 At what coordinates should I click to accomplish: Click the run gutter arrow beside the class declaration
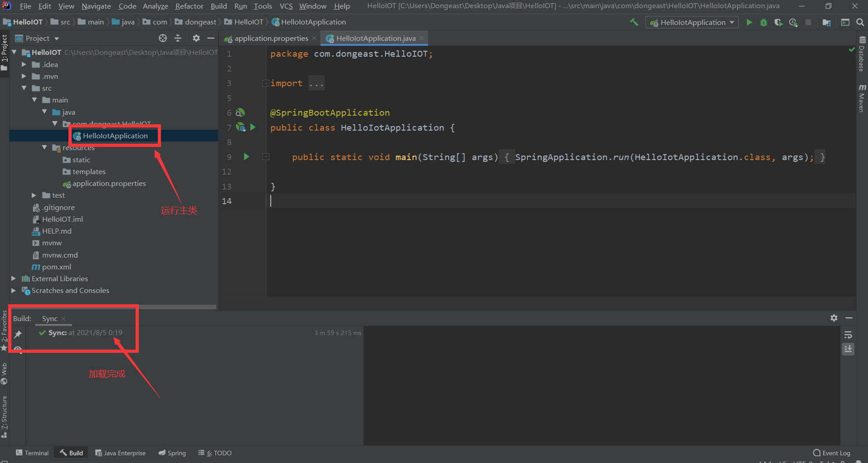tap(253, 127)
